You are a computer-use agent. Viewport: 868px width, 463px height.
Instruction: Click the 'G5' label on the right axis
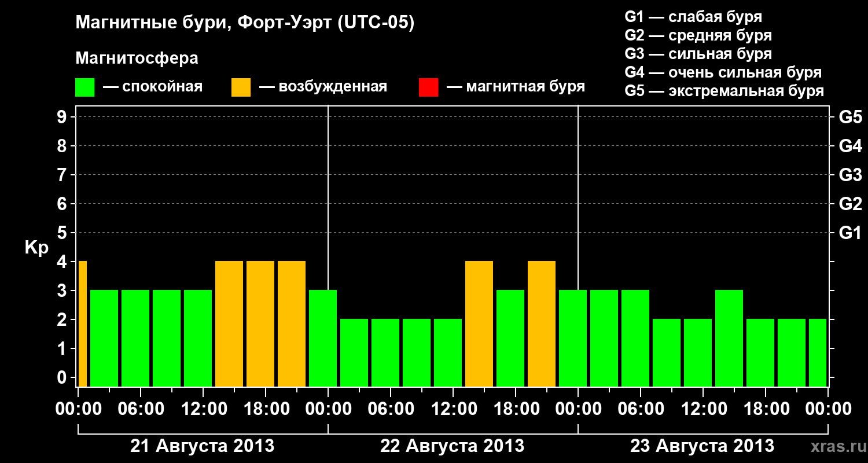pos(850,117)
